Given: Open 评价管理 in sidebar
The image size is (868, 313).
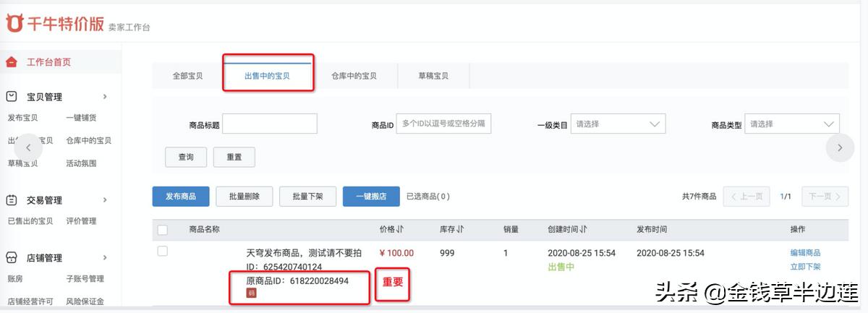Looking at the screenshot, I should tap(81, 221).
